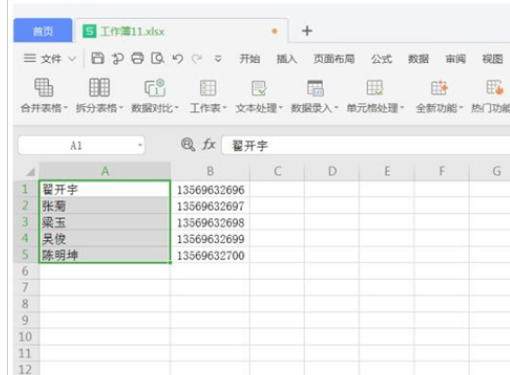This screenshot has width=510, height=375.
Task: Expand the 数据录入 dropdown label
Action: (x=315, y=108)
